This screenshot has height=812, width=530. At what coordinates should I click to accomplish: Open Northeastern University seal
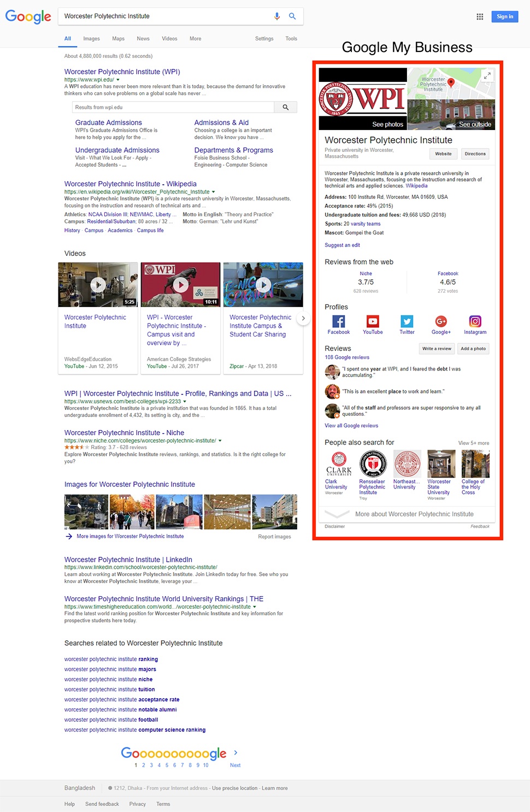(x=407, y=464)
